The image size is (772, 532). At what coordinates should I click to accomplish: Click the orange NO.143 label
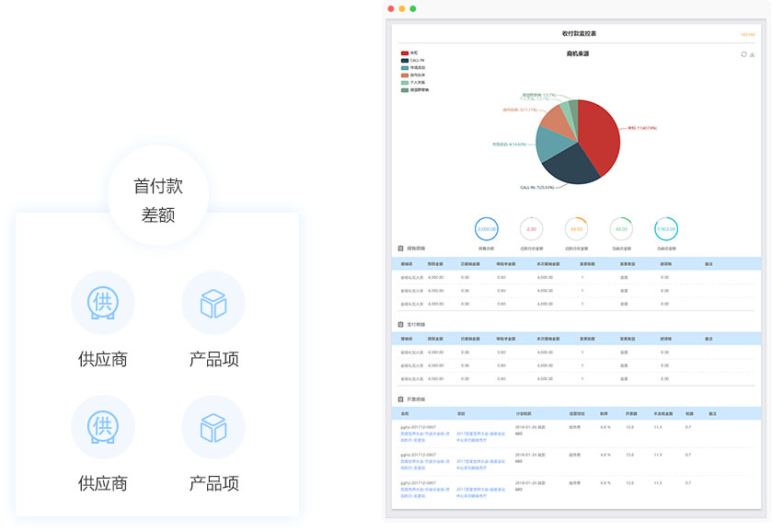(747, 34)
